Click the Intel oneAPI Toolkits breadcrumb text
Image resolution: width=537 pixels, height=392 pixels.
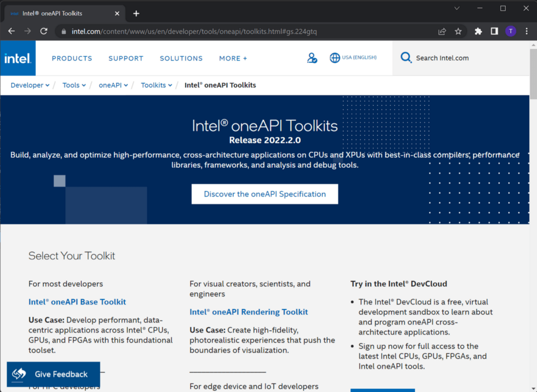pos(220,85)
